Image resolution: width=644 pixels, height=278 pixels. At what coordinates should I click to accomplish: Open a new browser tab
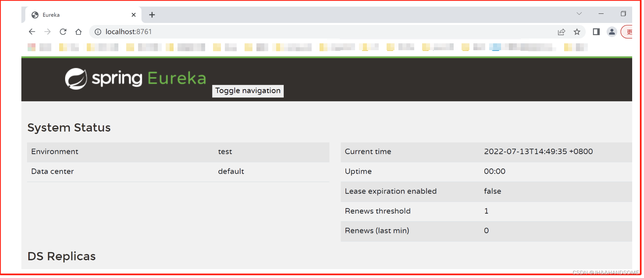click(152, 15)
